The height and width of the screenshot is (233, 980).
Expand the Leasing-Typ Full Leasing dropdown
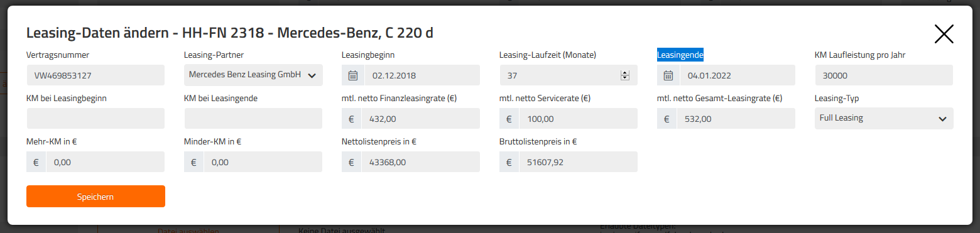point(884,118)
